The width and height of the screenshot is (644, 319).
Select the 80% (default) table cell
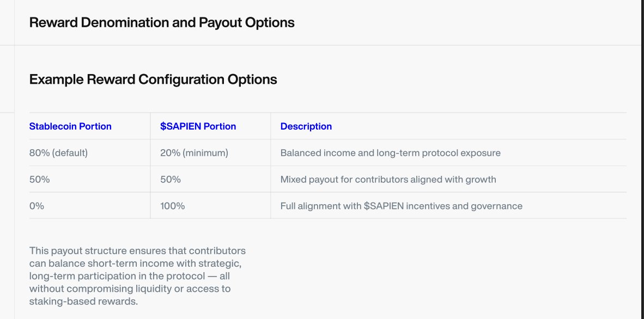(58, 153)
